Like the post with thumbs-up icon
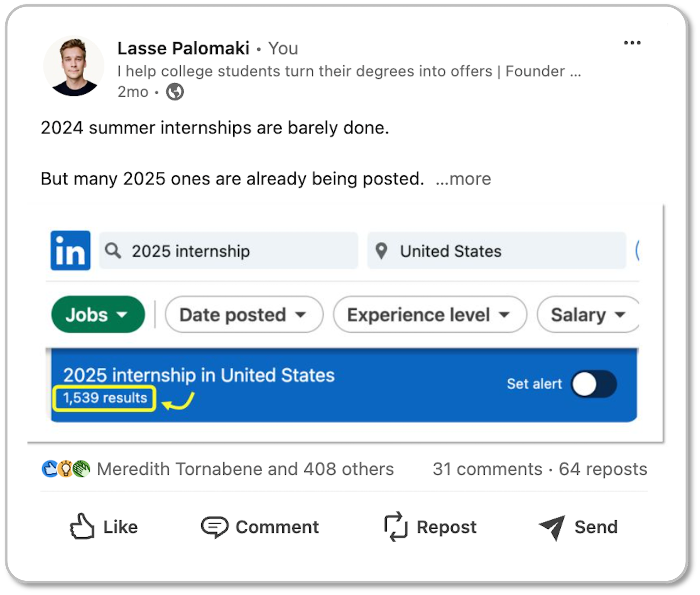 [82, 526]
